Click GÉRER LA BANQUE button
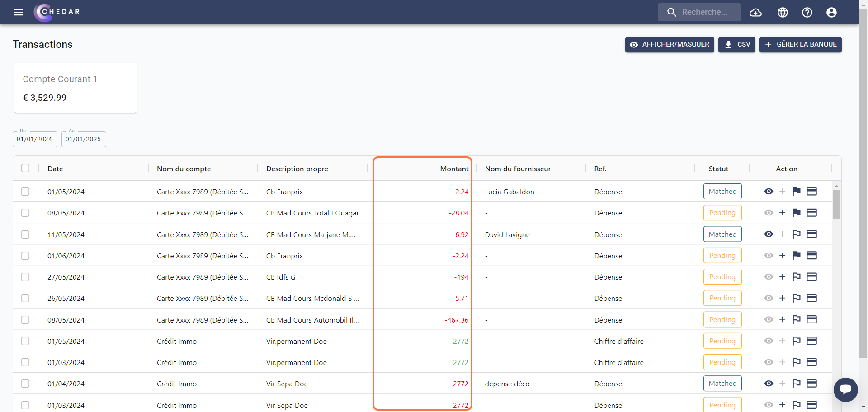Image resolution: width=868 pixels, height=412 pixels. (x=801, y=45)
